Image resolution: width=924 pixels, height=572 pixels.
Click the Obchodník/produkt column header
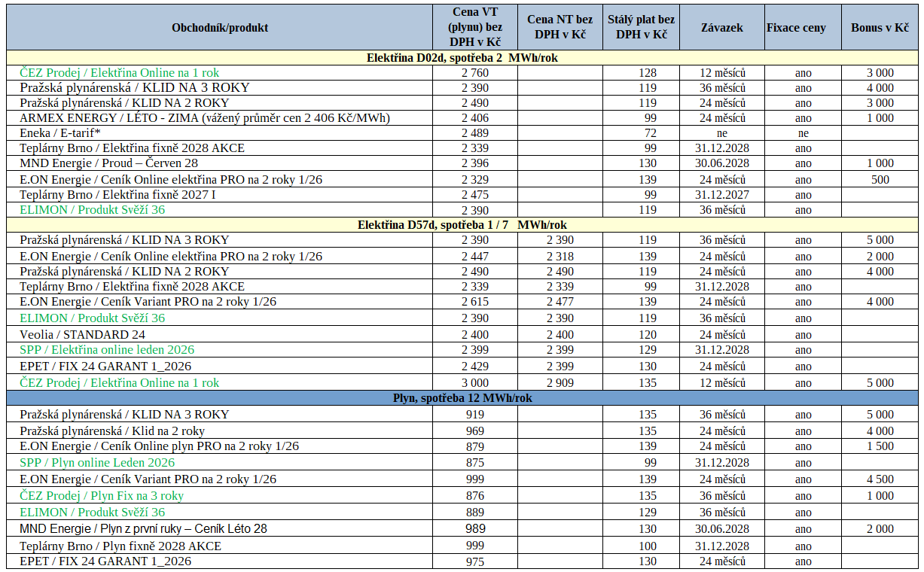pos(219,28)
